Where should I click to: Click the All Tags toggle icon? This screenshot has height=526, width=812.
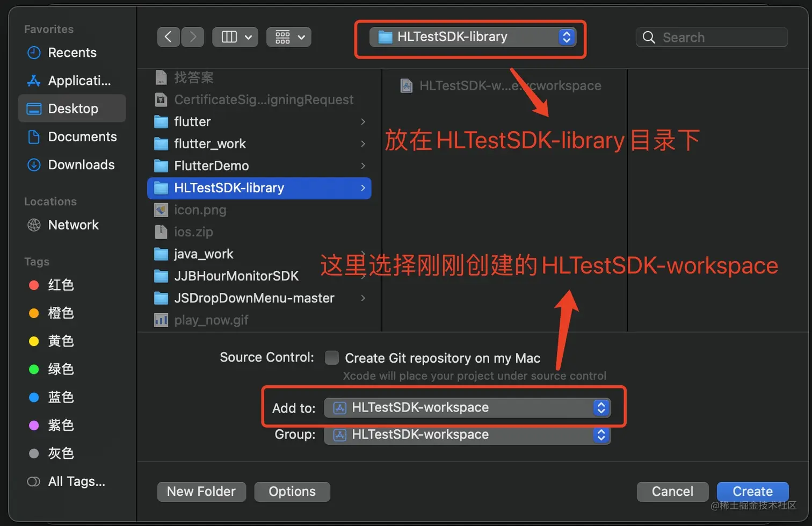click(34, 481)
